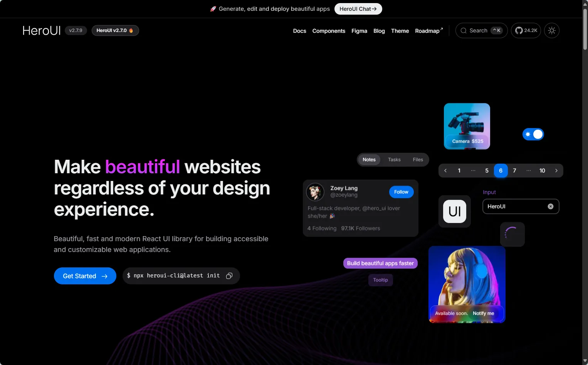Open the Theme page

coord(400,31)
